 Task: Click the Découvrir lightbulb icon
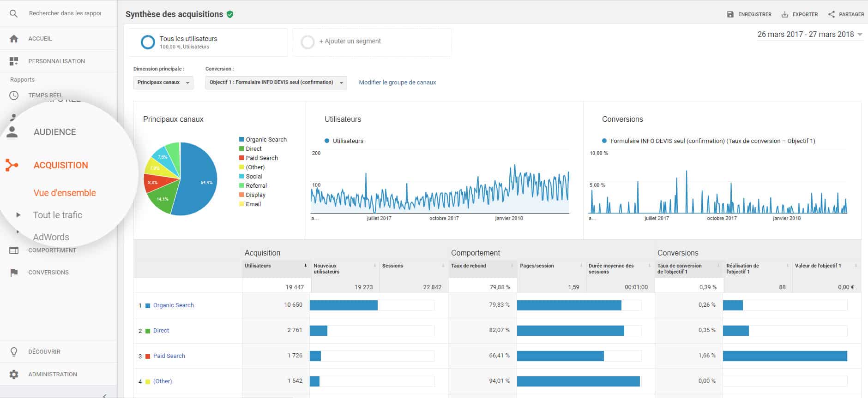(x=14, y=352)
